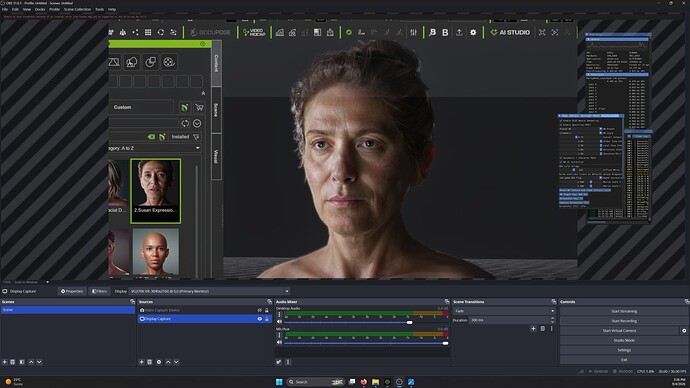Click the Start Streaming button

624,311
